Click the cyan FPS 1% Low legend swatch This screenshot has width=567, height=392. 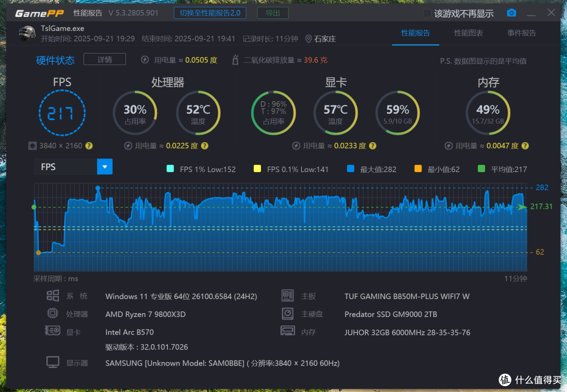point(170,168)
